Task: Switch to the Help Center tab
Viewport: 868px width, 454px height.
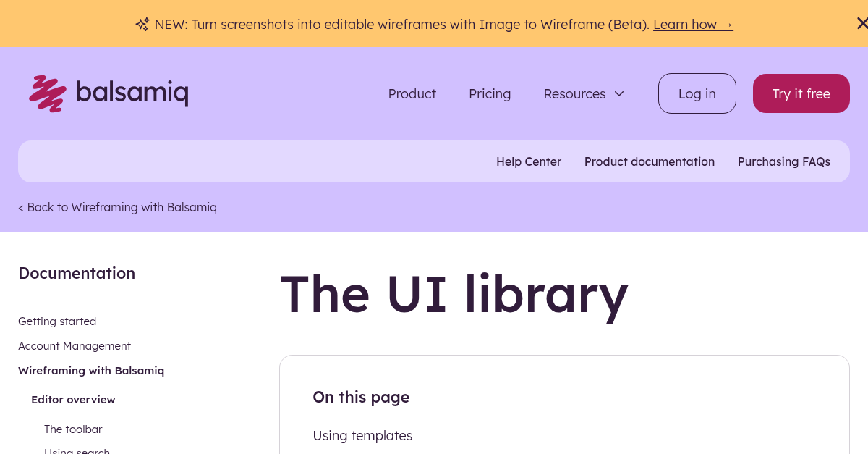Action: 529,161
